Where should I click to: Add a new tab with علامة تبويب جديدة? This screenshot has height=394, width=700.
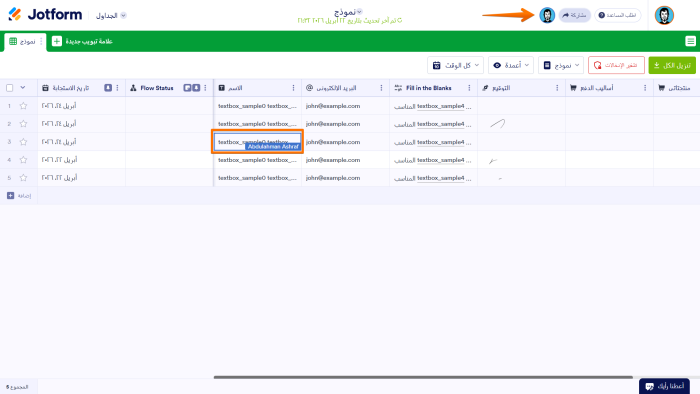pyautogui.click(x=83, y=41)
